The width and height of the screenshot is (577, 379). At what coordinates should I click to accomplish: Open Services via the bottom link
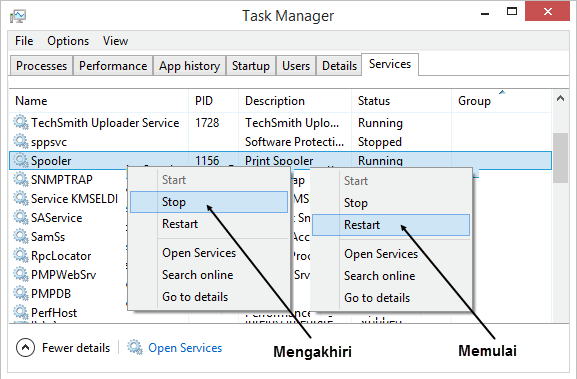click(x=185, y=348)
